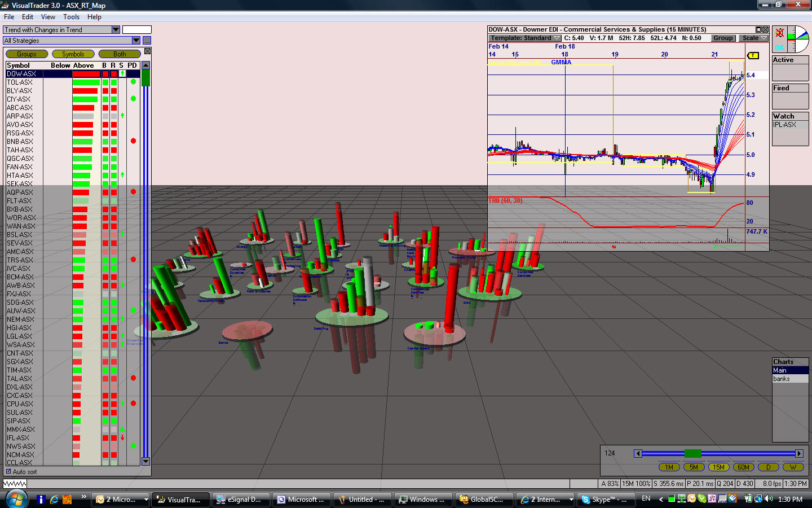Open the Help menu
The height and width of the screenshot is (508, 812).
click(95, 17)
